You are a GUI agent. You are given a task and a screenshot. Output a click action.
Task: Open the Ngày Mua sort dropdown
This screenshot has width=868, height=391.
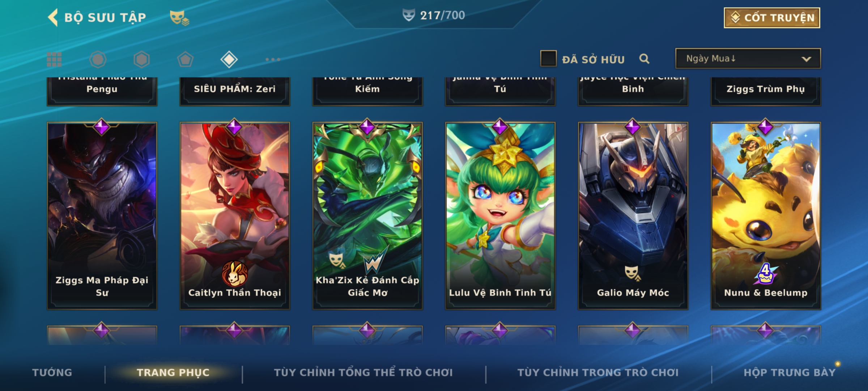[x=748, y=58]
